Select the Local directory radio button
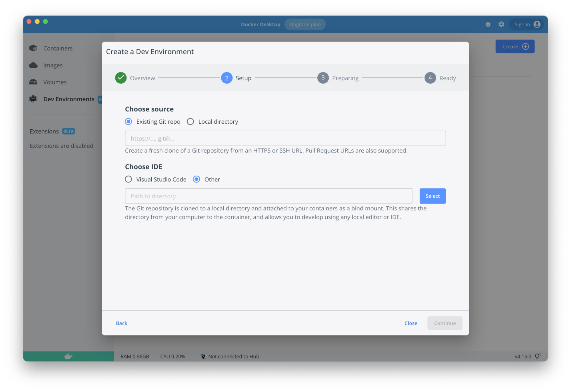 tap(190, 121)
